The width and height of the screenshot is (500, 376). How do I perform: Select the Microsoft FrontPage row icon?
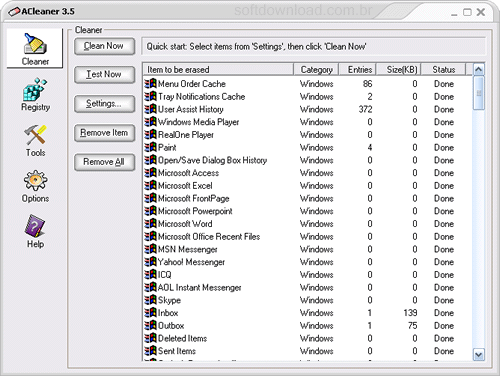(x=150, y=198)
